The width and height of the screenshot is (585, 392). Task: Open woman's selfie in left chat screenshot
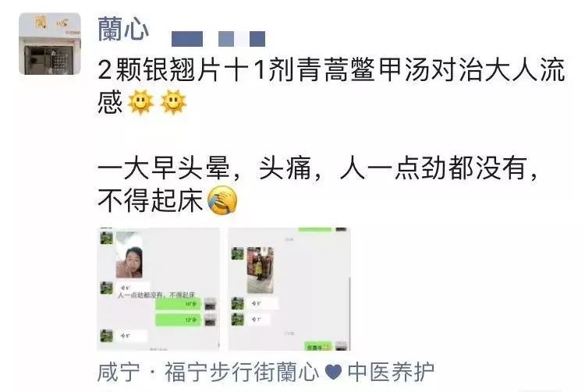pyautogui.click(x=129, y=256)
